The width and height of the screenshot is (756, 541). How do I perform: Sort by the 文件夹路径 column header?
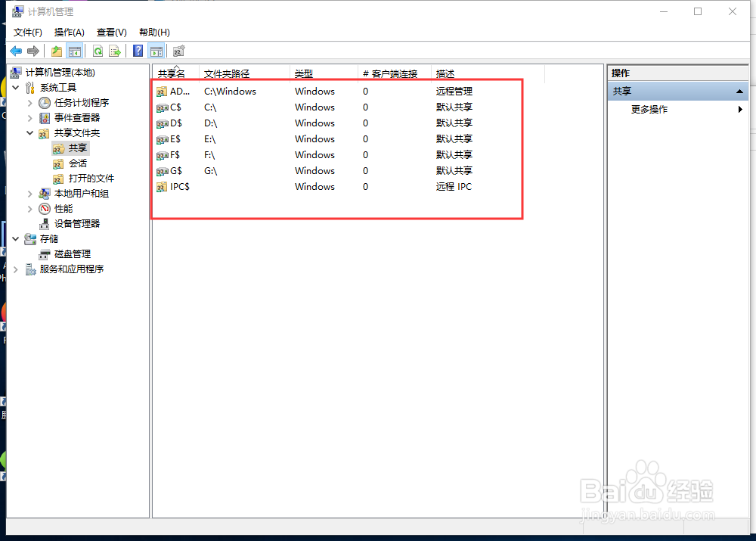pos(244,74)
